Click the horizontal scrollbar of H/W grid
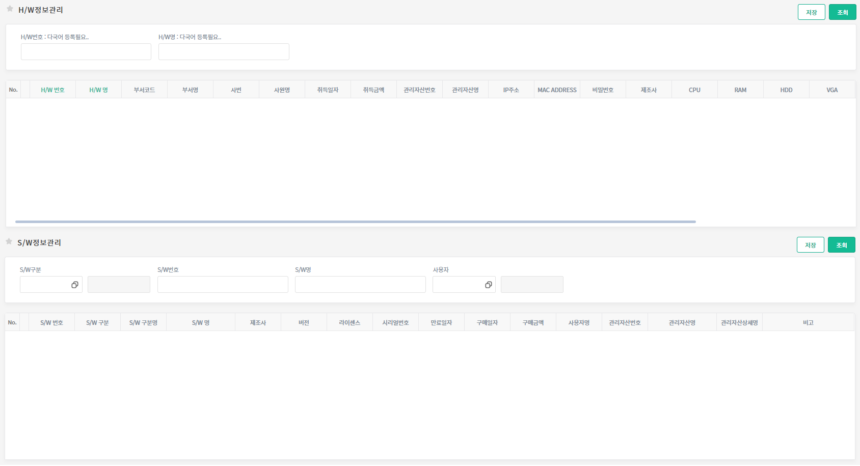The height and width of the screenshot is (466, 860). tap(355, 221)
